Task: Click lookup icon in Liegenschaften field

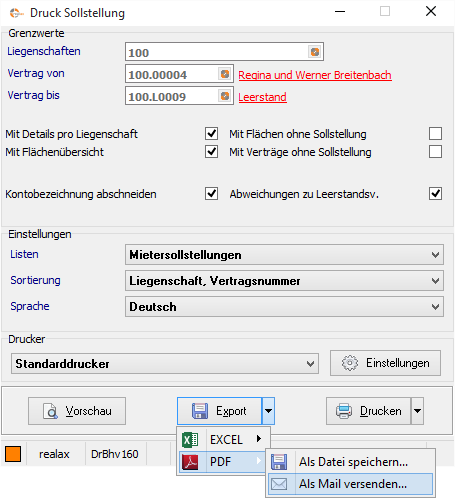Action: point(315,52)
